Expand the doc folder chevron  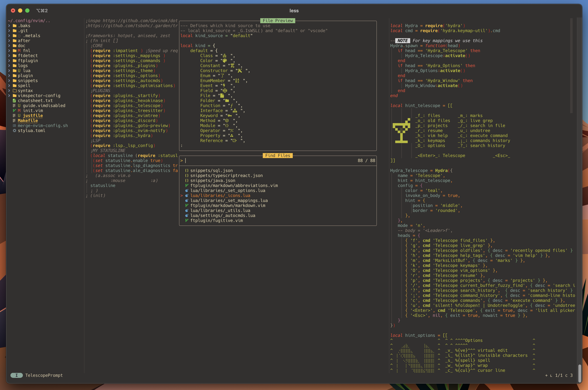tap(9, 46)
